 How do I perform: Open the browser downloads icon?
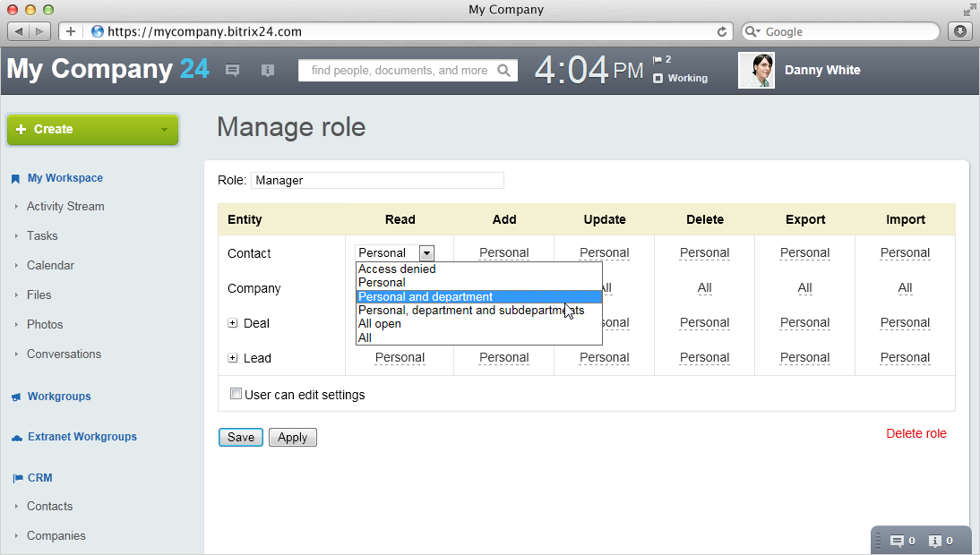(x=959, y=31)
